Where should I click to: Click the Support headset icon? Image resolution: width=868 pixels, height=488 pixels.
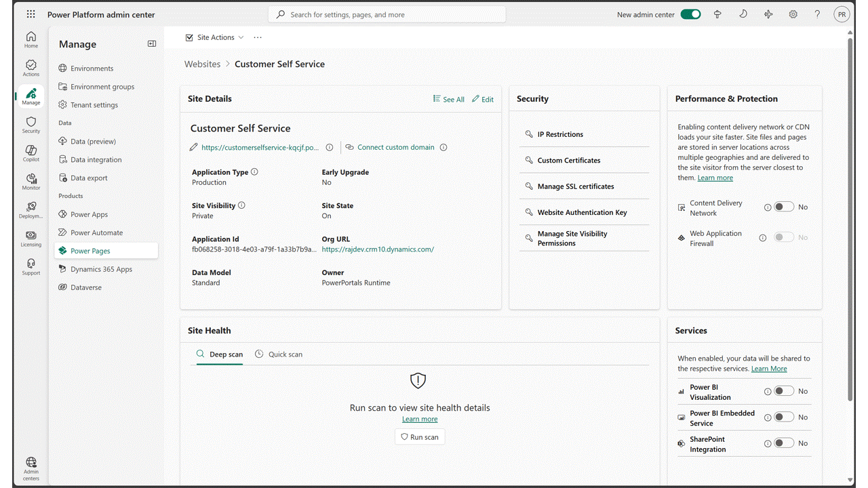coord(31,266)
